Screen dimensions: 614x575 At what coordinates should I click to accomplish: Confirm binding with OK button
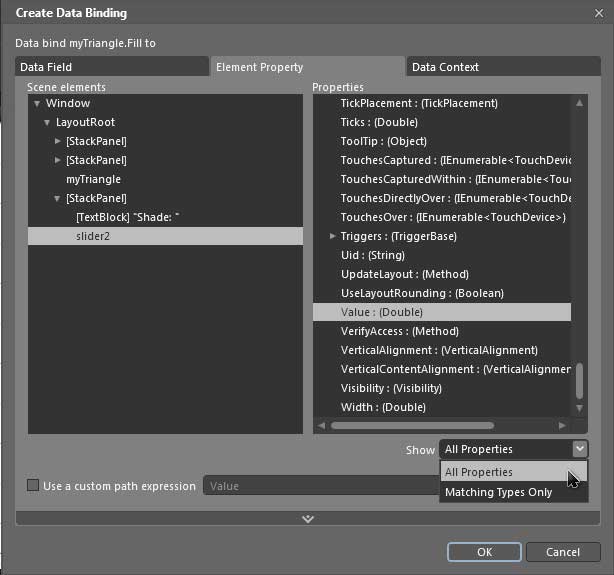[484, 552]
